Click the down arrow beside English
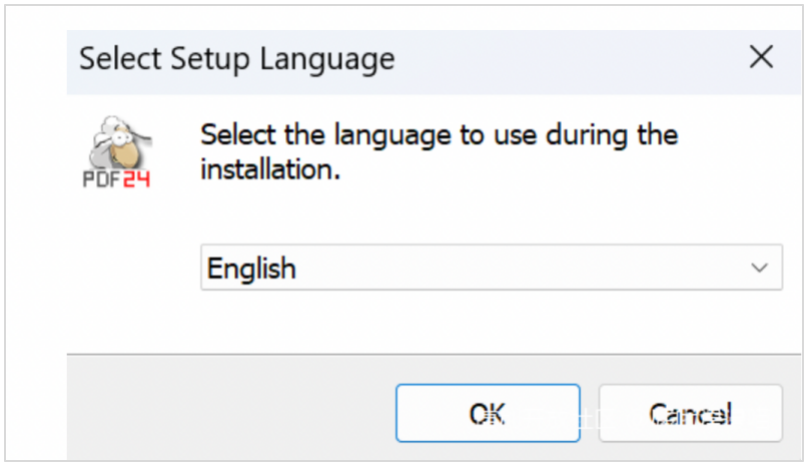This screenshot has height=468, width=808. click(x=759, y=268)
